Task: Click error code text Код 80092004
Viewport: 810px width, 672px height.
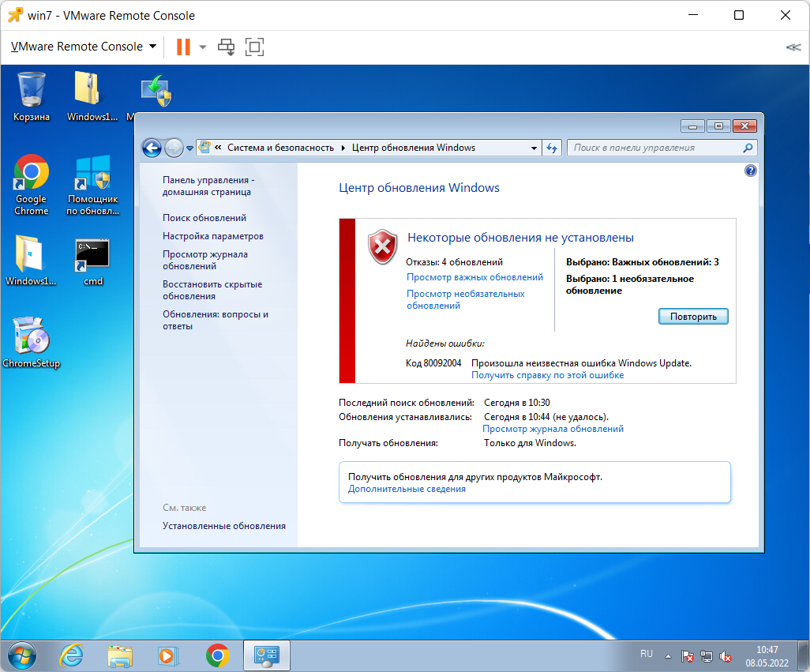Action: 433,363
